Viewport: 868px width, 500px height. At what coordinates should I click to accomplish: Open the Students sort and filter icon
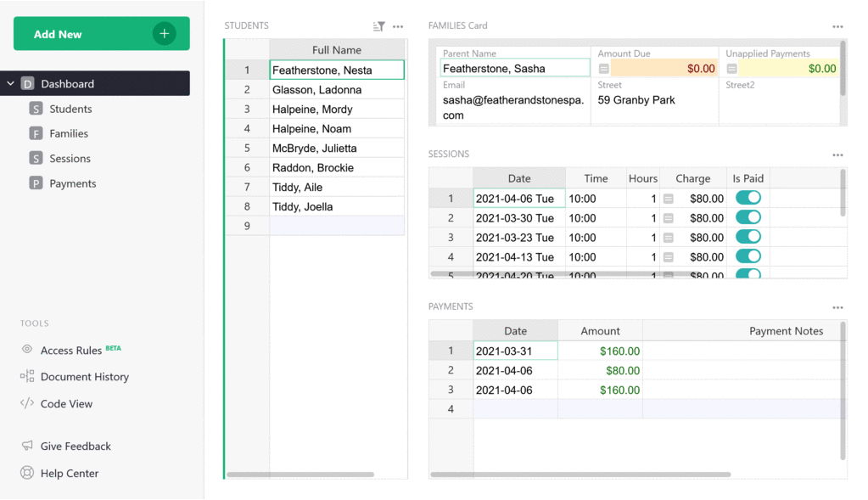click(378, 26)
